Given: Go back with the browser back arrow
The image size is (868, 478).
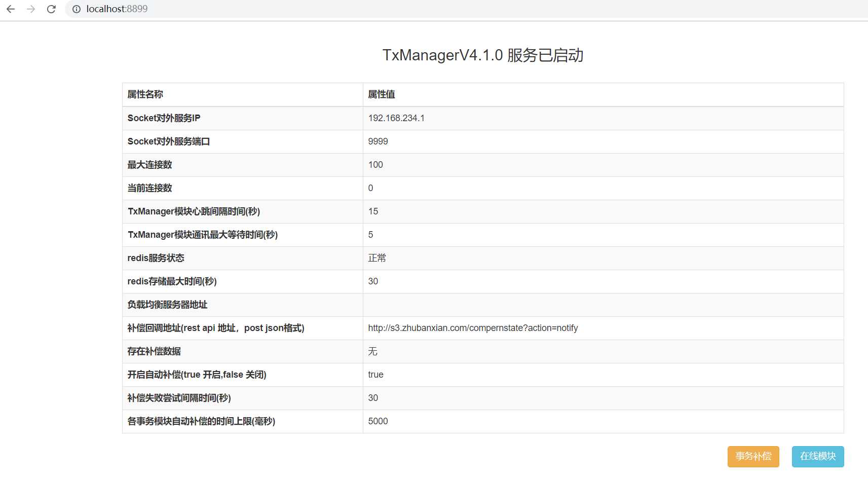Looking at the screenshot, I should [x=11, y=9].
